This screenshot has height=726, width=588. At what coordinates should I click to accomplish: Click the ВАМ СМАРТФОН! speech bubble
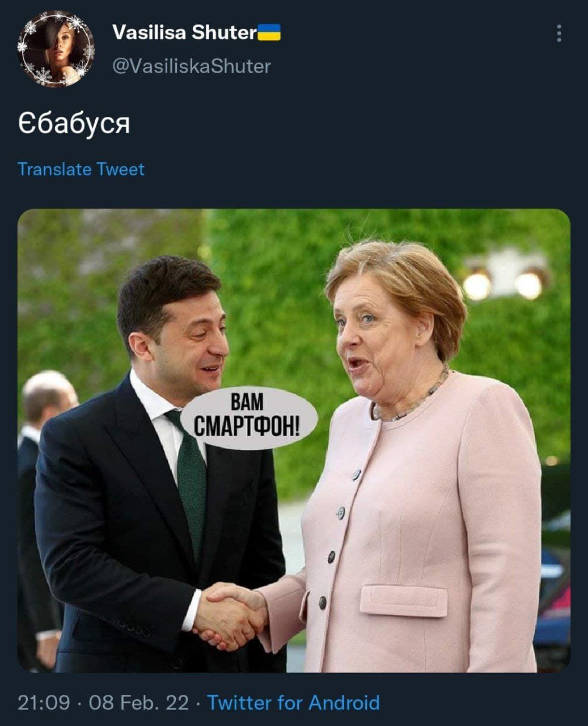(248, 419)
